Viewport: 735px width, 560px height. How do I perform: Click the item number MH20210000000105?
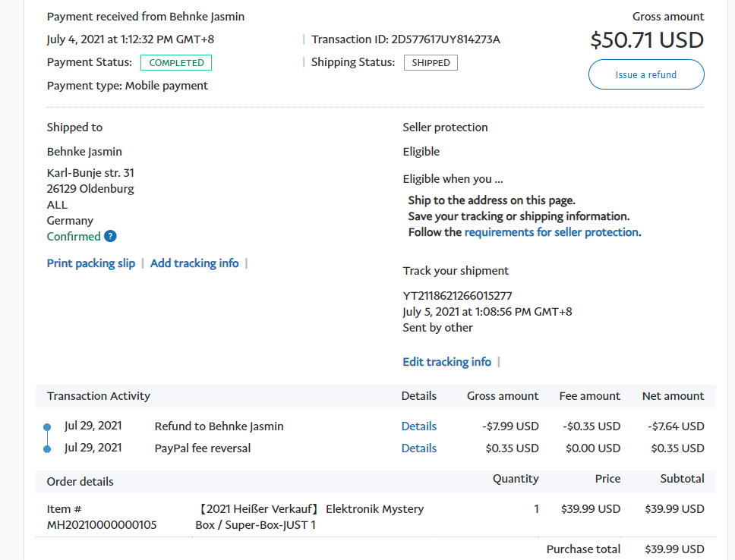[102, 524]
